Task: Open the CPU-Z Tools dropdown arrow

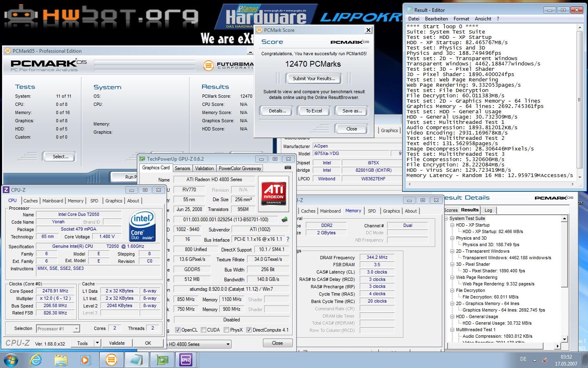Action: point(97,343)
